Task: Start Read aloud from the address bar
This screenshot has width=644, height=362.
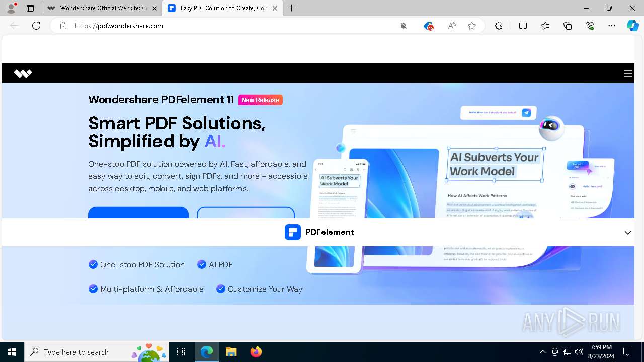Action: click(452, 26)
